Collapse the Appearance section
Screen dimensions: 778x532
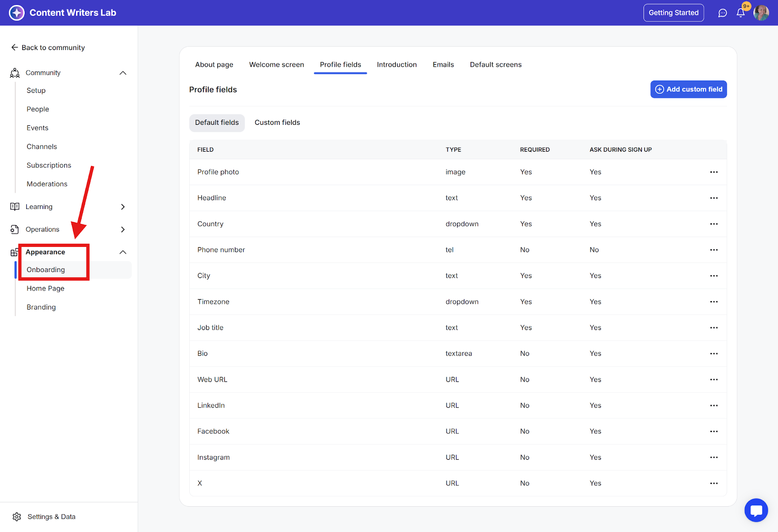[x=123, y=252]
